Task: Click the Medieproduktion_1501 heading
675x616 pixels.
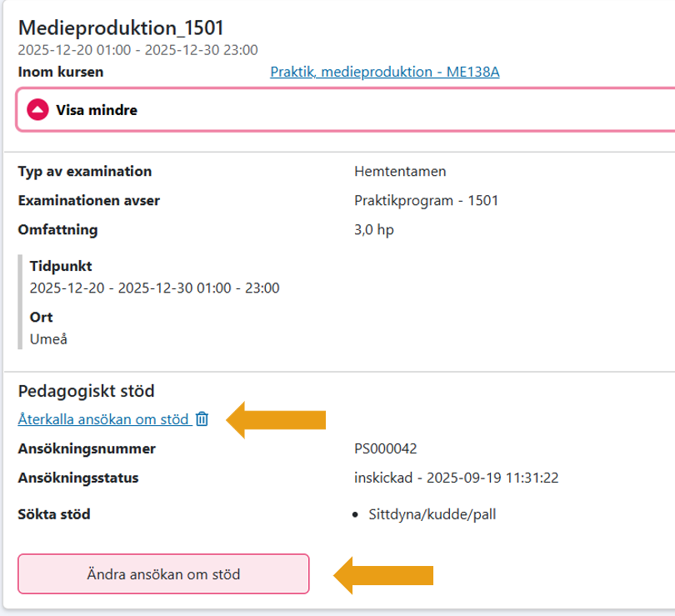Action: tap(121, 28)
